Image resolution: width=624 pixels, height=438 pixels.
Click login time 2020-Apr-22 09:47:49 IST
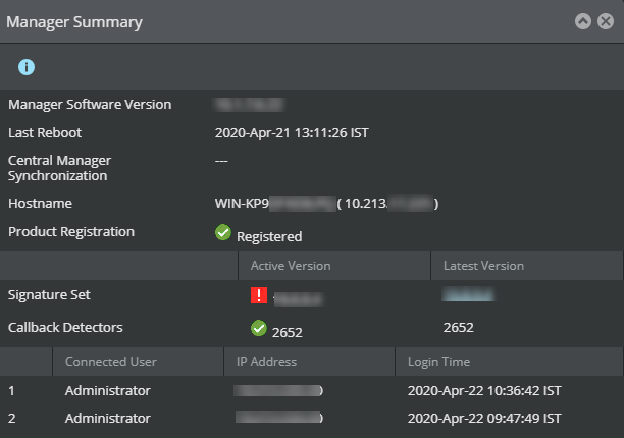click(x=485, y=419)
